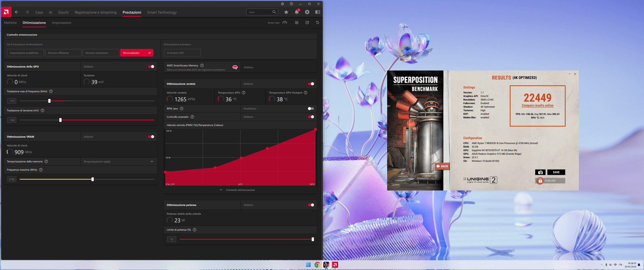Viewport: 644px width, 270px height.
Task: Click the AMD logo home icon
Action: point(6,12)
